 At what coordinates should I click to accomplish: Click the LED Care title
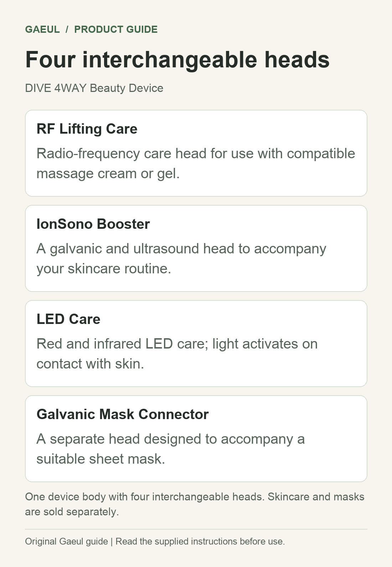(68, 319)
